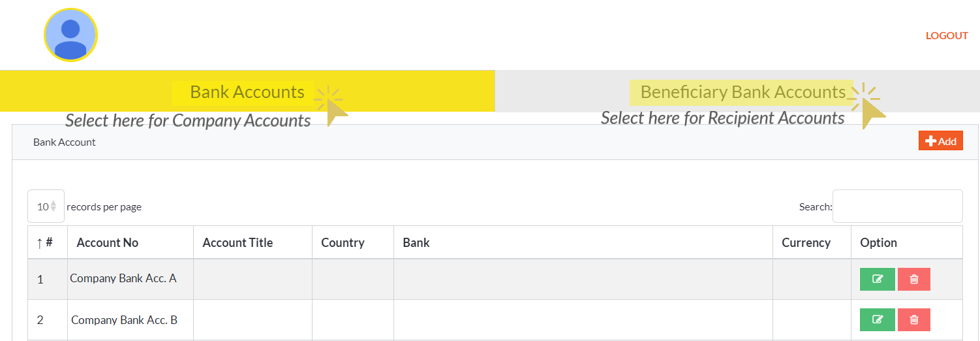
Task: Click the Option column header
Action: click(x=878, y=243)
